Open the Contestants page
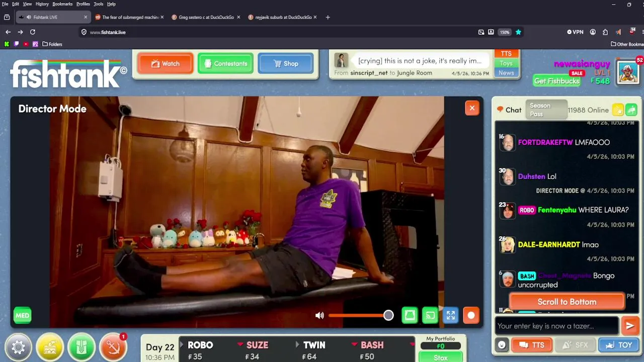The image size is (644, 362). pos(225,63)
